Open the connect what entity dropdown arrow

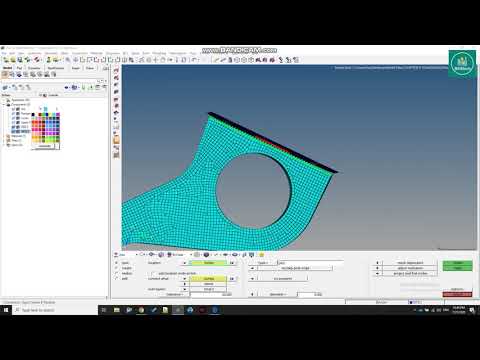tap(185, 278)
